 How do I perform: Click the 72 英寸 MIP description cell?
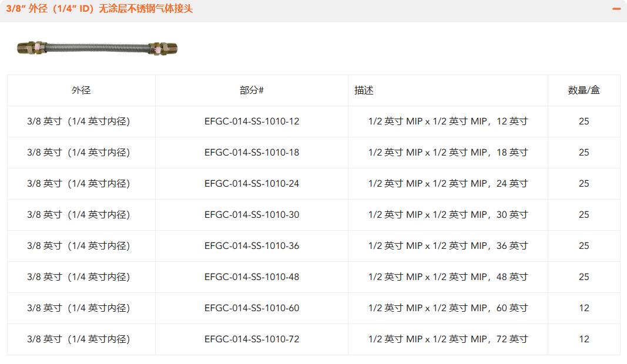tap(448, 339)
